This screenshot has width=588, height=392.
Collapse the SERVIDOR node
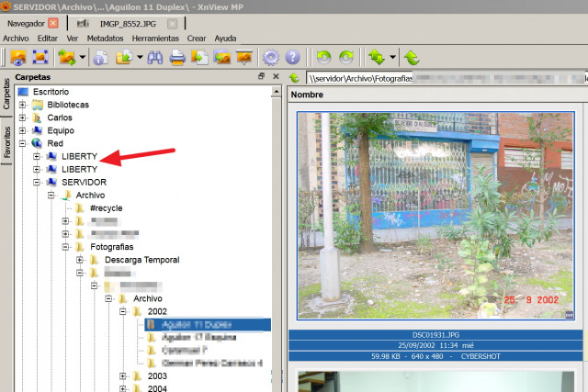tap(37, 182)
